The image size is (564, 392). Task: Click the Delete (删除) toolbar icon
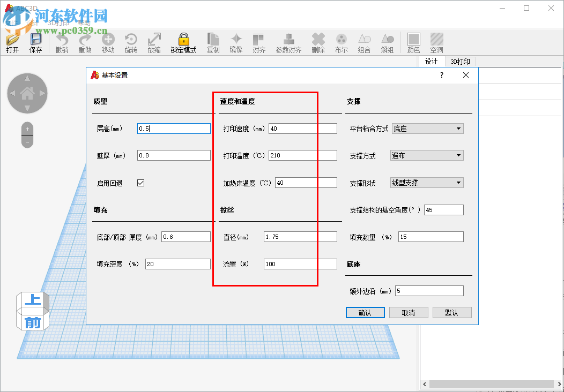pos(318,43)
